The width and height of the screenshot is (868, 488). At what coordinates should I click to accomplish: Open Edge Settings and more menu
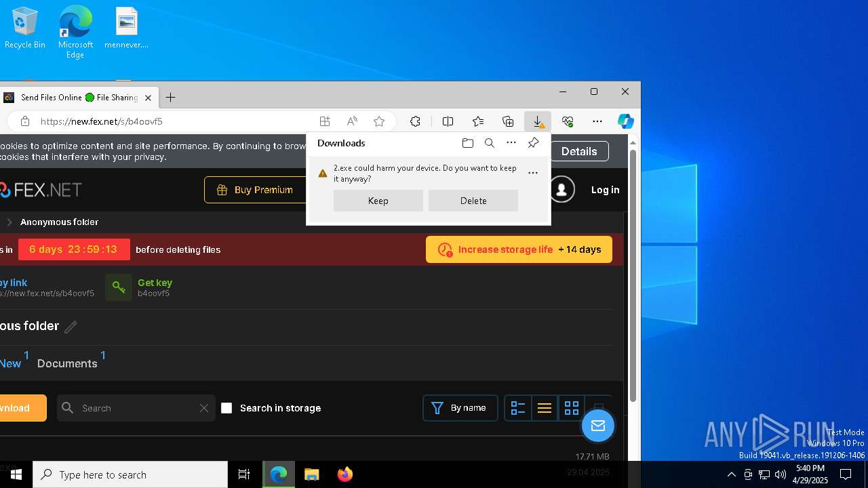pyautogui.click(x=597, y=121)
